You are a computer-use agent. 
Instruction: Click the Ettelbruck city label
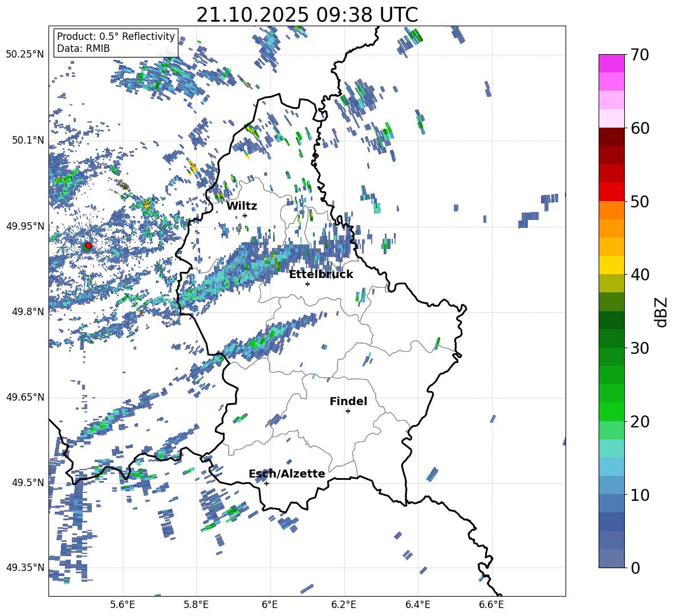tap(321, 275)
